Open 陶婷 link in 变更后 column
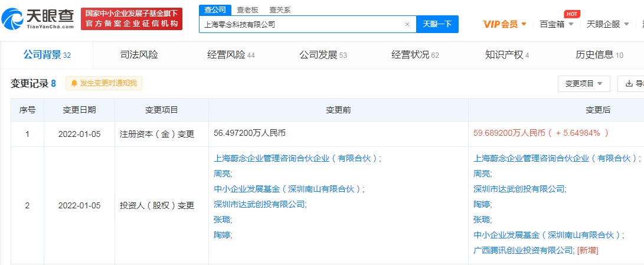 482,204
